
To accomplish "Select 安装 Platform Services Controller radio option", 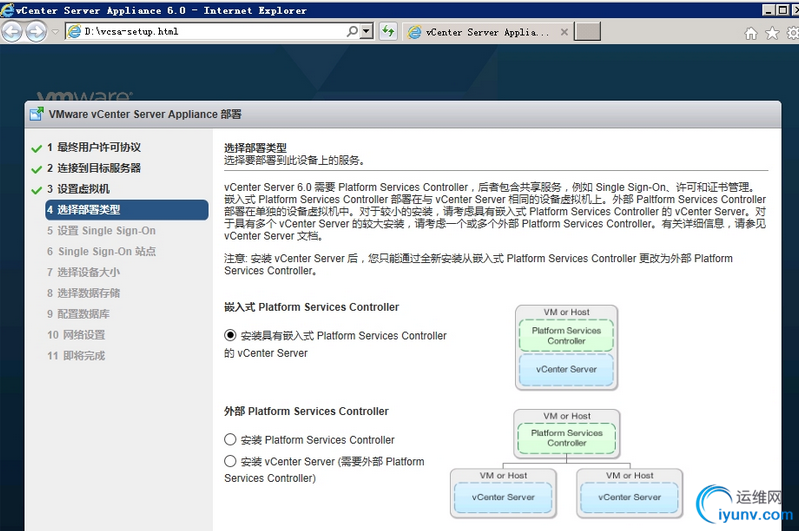I will click(230, 439).
